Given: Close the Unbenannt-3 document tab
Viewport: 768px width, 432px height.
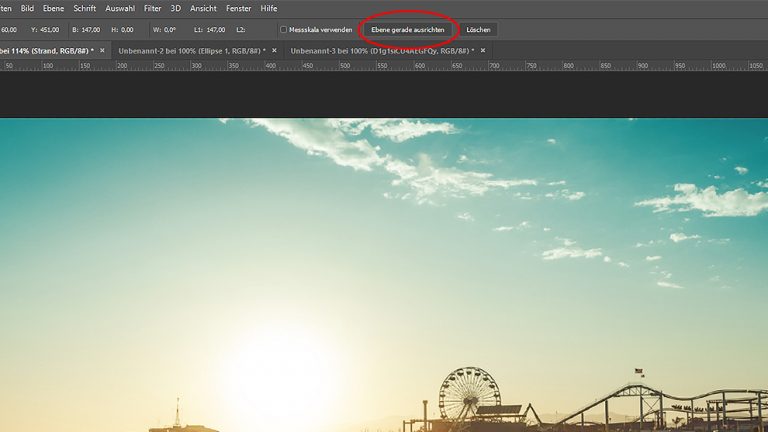Looking at the screenshot, I should click(x=483, y=50).
